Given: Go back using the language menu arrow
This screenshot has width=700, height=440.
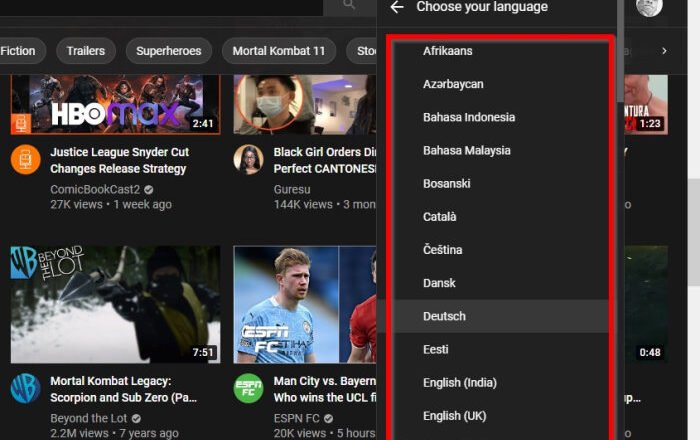Looking at the screenshot, I should coord(396,7).
